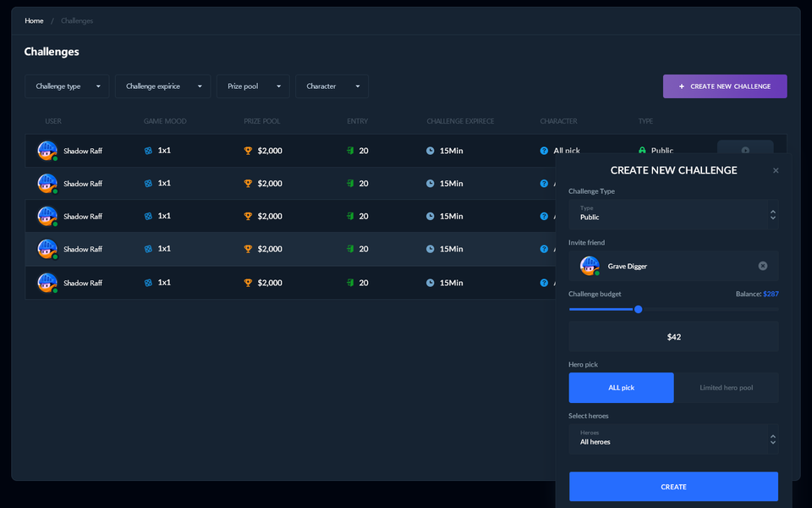
Task: Click Shadow Raff's avatar in the second row
Action: pos(47,184)
